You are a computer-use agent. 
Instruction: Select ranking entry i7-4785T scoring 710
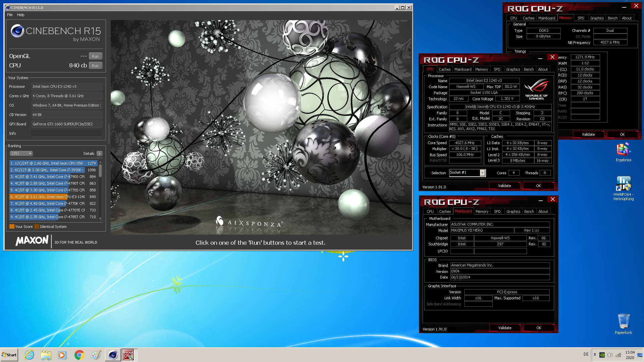(x=53, y=217)
